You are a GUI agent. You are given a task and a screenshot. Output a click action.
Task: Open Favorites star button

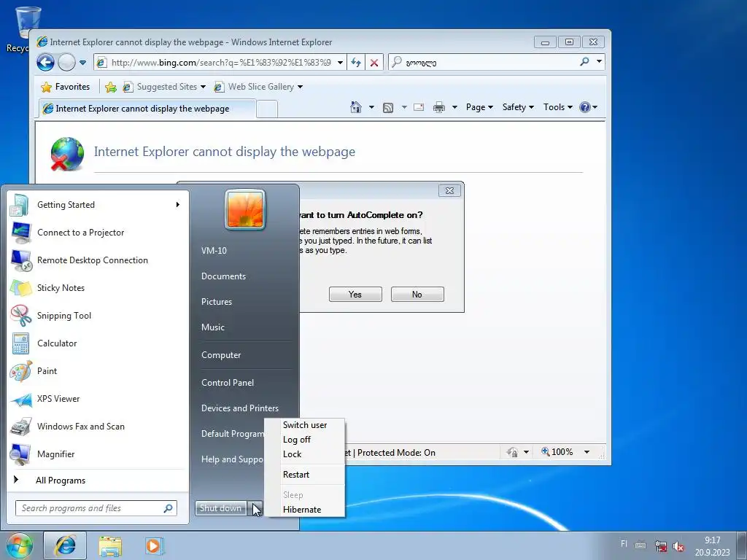[66, 87]
